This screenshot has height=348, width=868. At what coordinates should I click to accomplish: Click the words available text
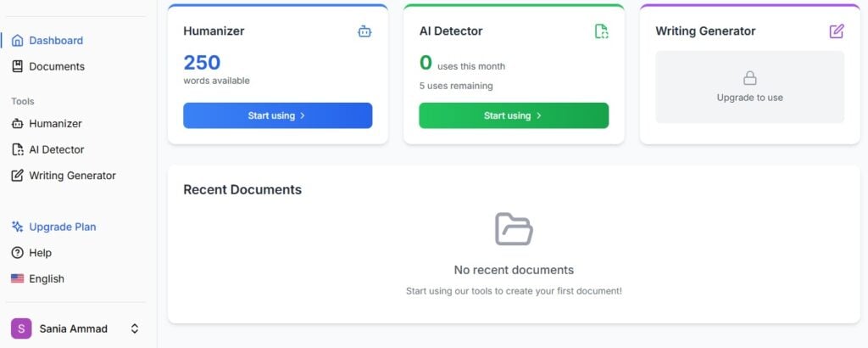[x=216, y=81]
